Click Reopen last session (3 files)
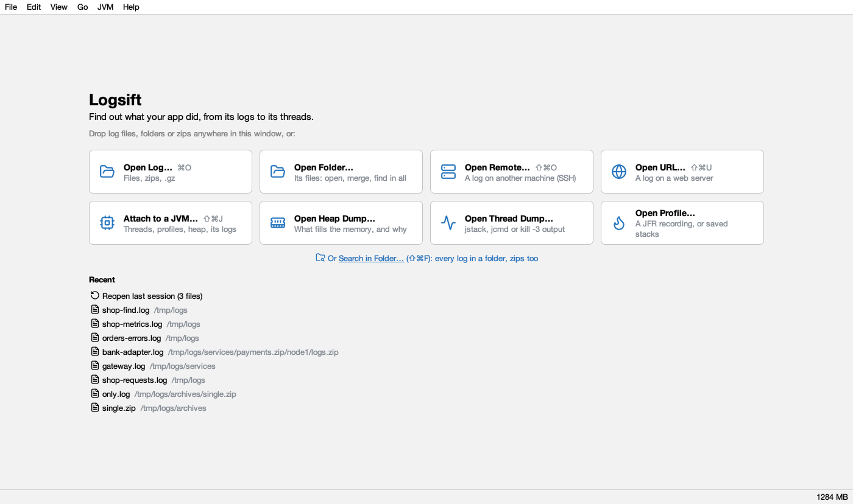 [152, 296]
